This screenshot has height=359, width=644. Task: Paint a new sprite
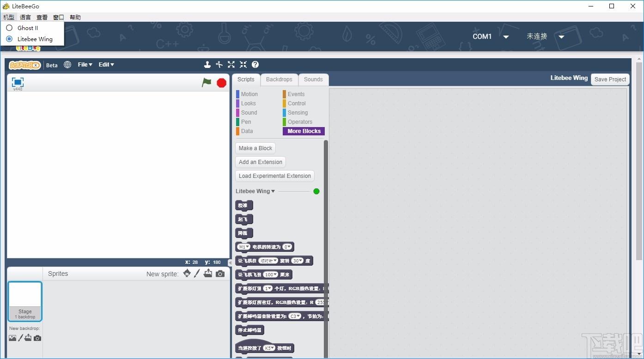(197, 273)
